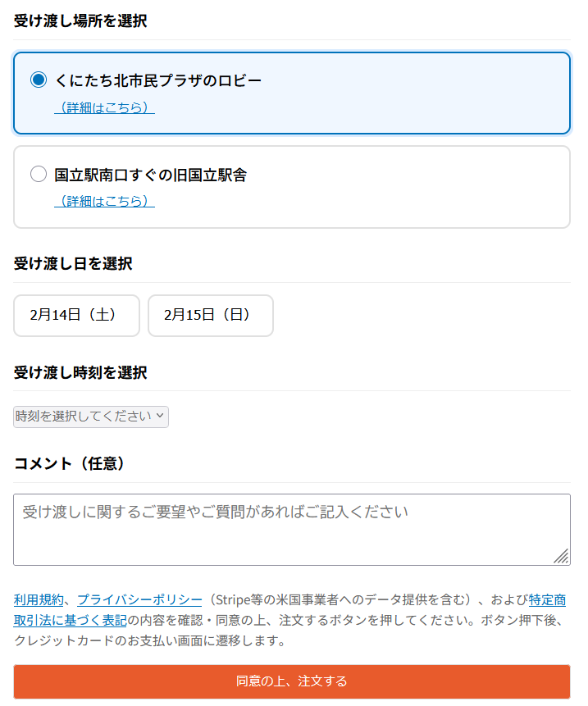Image resolution: width=588 pixels, height=706 pixels.
Task: Choose the 2月14日（土） pickup date
Action: 76,315
